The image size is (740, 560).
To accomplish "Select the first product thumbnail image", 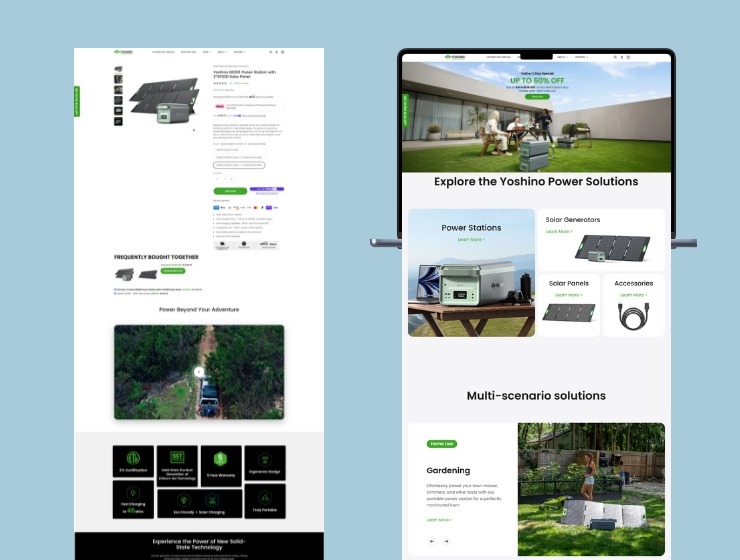I will click(x=118, y=71).
